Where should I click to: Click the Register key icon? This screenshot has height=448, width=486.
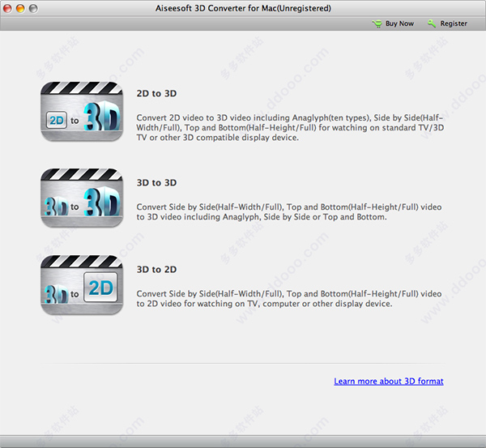click(x=432, y=23)
